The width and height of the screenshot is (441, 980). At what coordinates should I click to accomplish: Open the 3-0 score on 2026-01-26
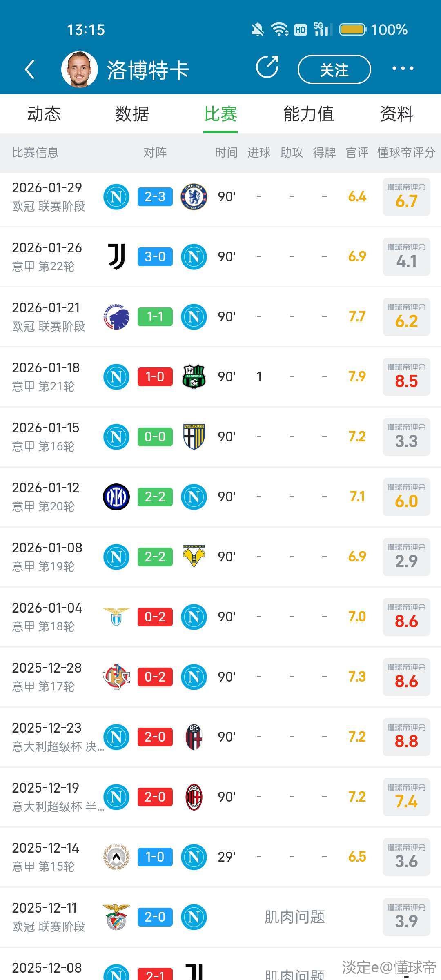(x=155, y=257)
